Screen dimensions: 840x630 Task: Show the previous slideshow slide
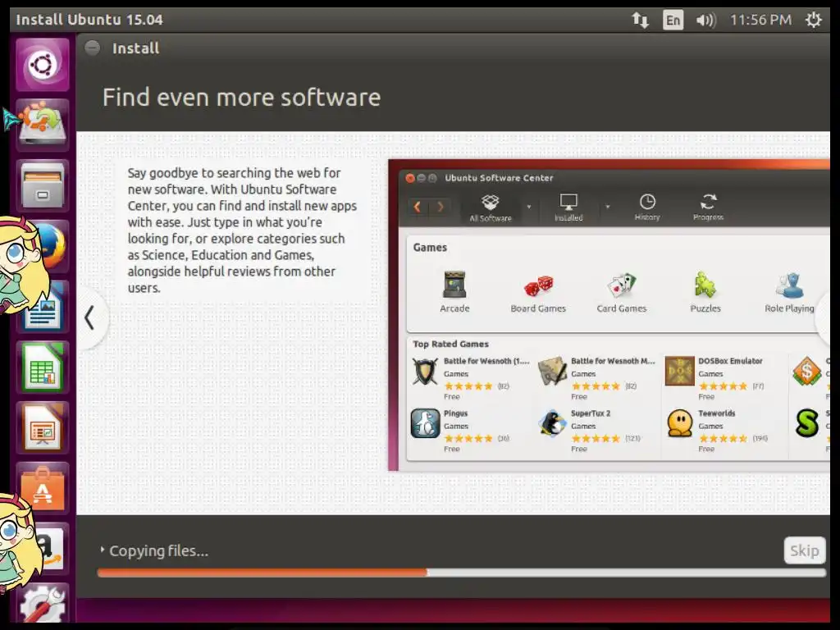[x=90, y=317]
